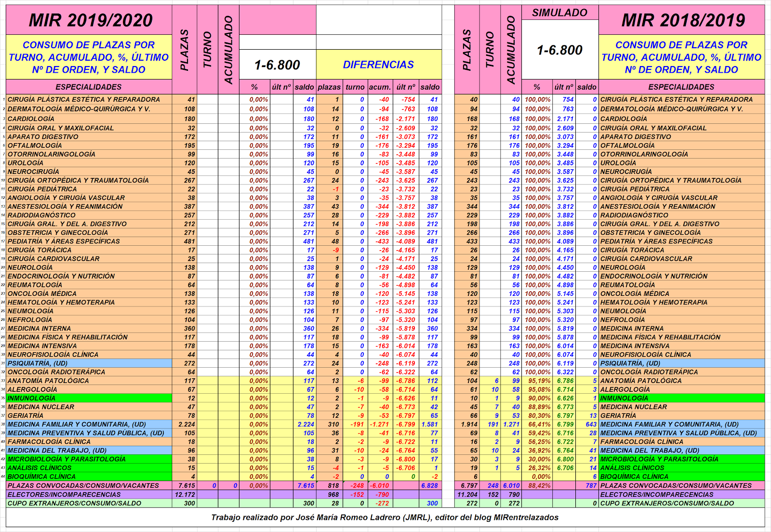This screenshot has width=771, height=532.
Task: Select the red "-9" in the CIRUGÍA TORÁCICA row
Action: tap(329, 250)
